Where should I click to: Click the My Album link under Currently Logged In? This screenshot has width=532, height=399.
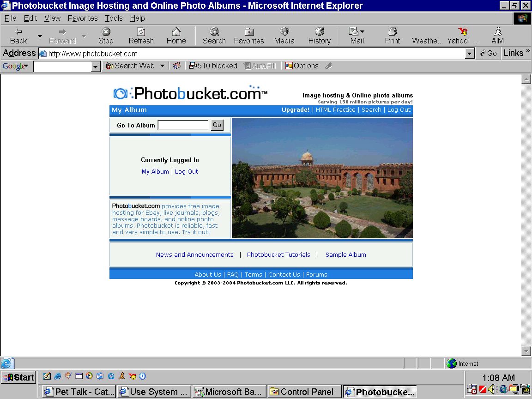coord(155,171)
